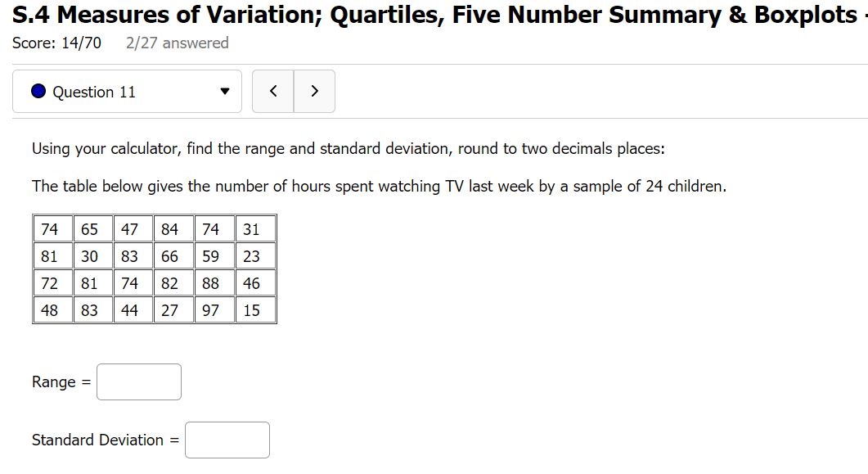Click inside the Range answer box
Screen dimensions: 868x474
[138, 381]
